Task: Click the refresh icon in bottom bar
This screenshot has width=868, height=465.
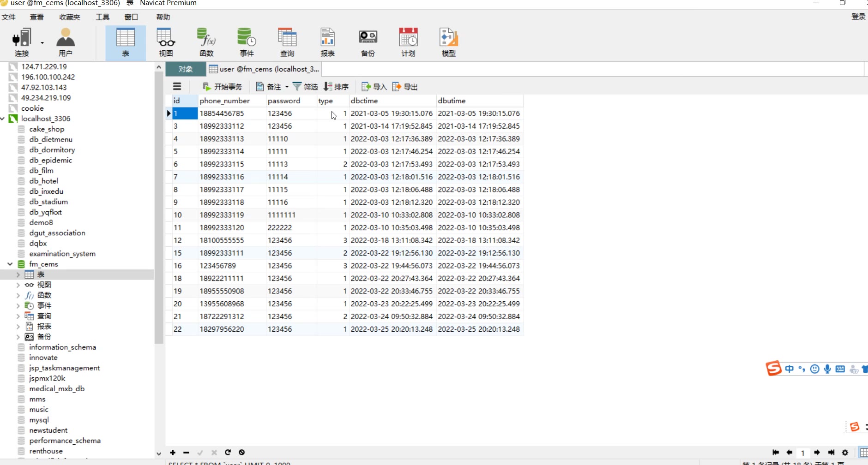Action: (x=228, y=453)
